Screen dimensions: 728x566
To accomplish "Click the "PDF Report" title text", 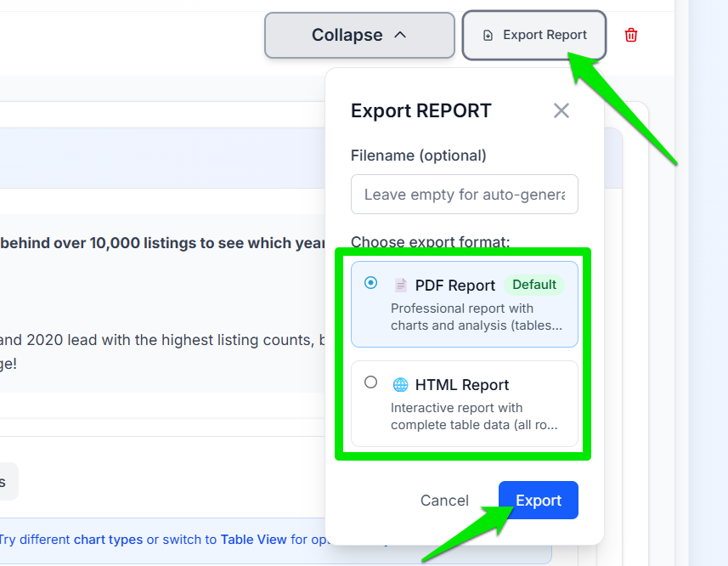I will click(455, 286).
